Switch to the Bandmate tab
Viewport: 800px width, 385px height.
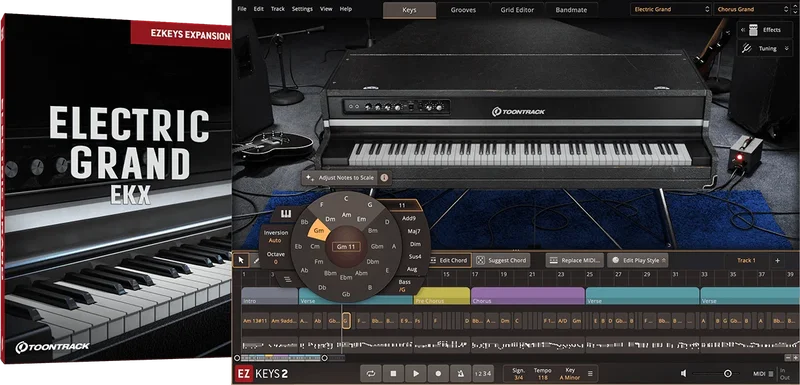(x=571, y=10)
